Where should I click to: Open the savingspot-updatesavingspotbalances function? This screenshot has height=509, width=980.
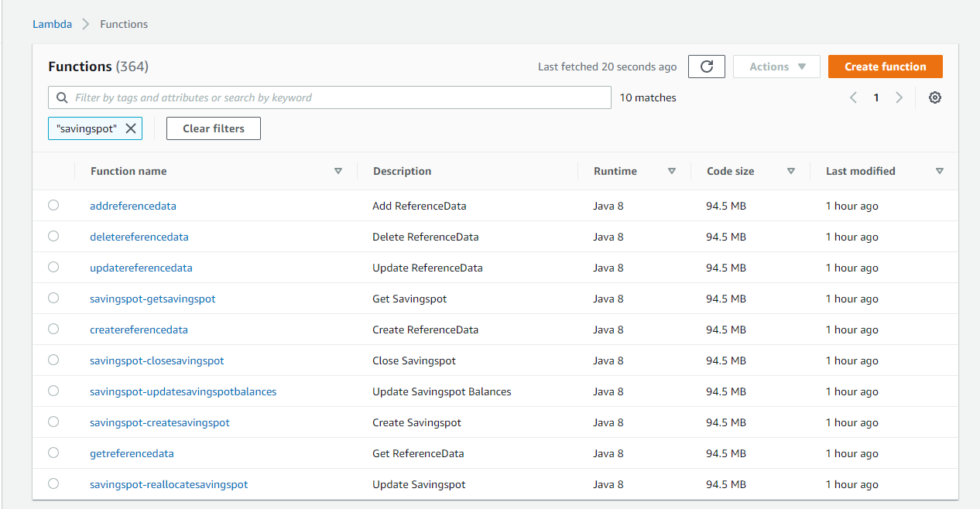coord(183,391)
